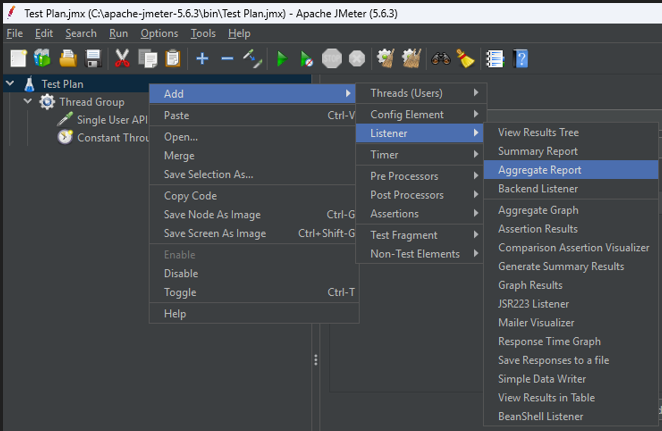
Task: Open the Tools menu
Action: [x=203, y=33]
